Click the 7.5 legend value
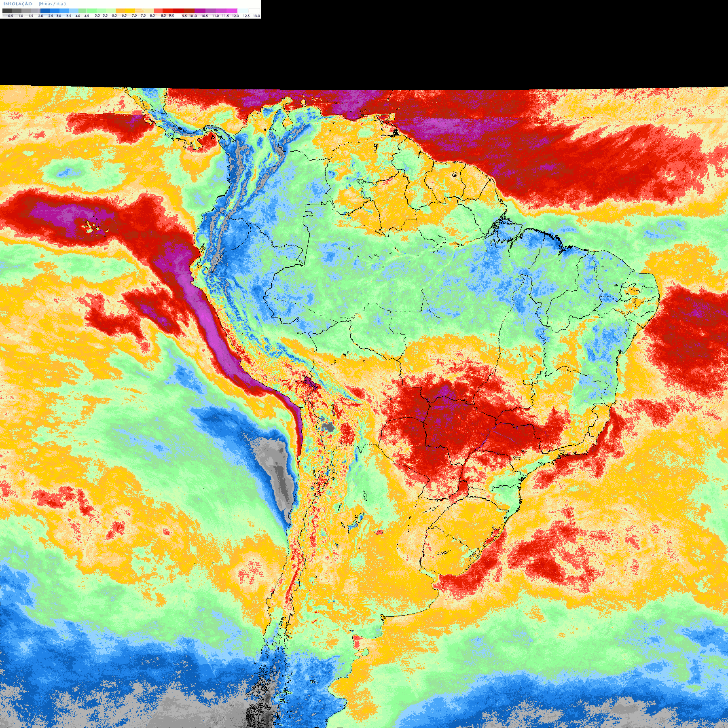 [143, 15]
